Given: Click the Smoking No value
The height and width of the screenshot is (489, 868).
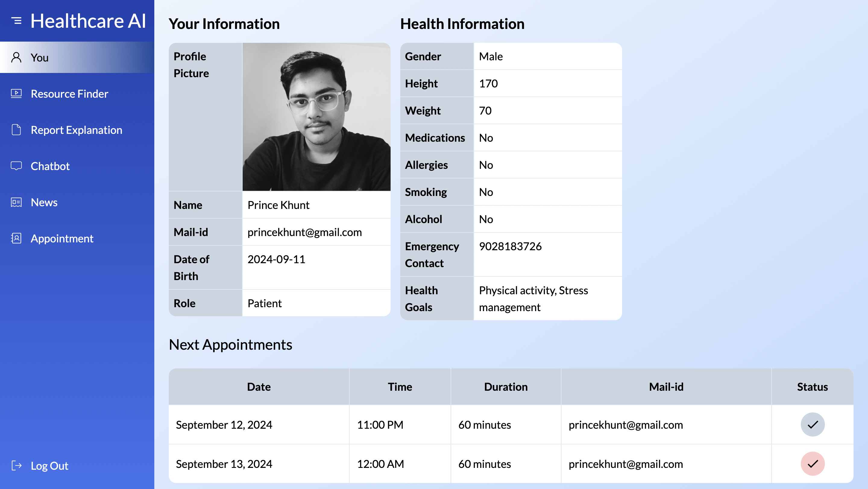Looking at the screenshot, I should coord(486,192).
